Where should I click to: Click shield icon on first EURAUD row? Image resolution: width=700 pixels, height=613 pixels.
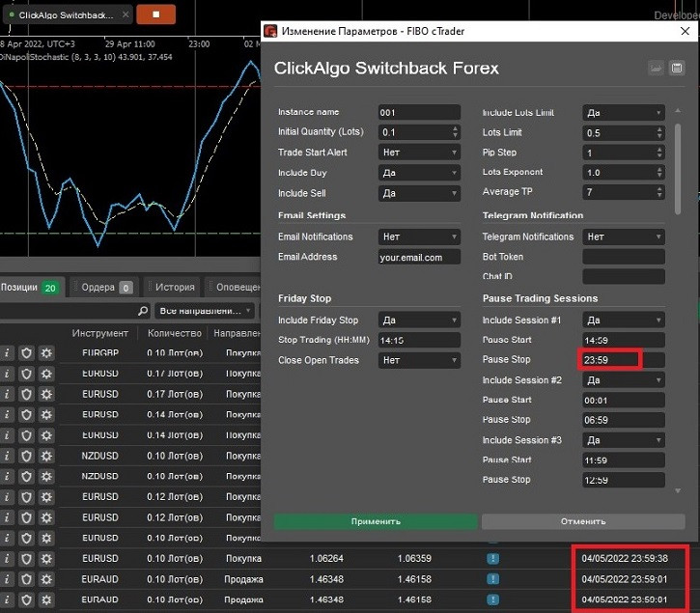click(26, 579)
